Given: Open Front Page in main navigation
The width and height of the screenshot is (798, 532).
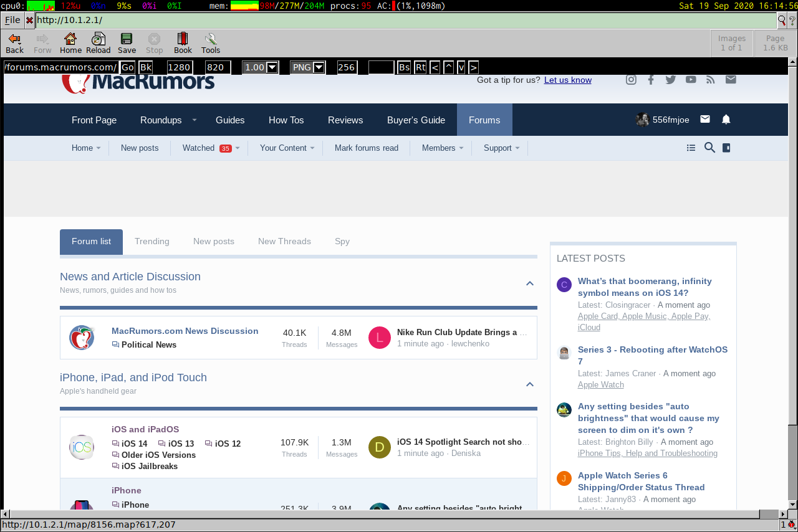Looking at the screenshot, I should [94, 120].
